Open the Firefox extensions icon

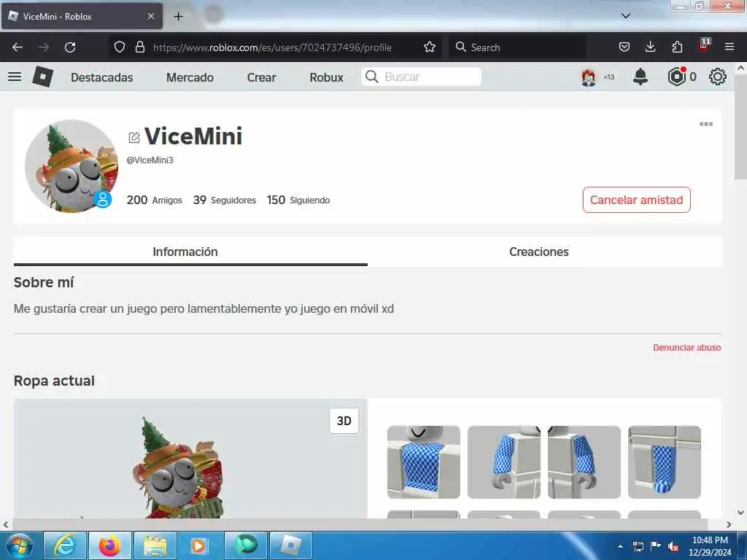[x=677, y=47]
